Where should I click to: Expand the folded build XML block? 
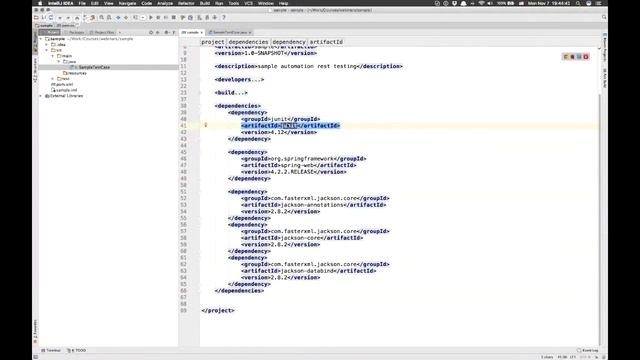coord(231,93)
